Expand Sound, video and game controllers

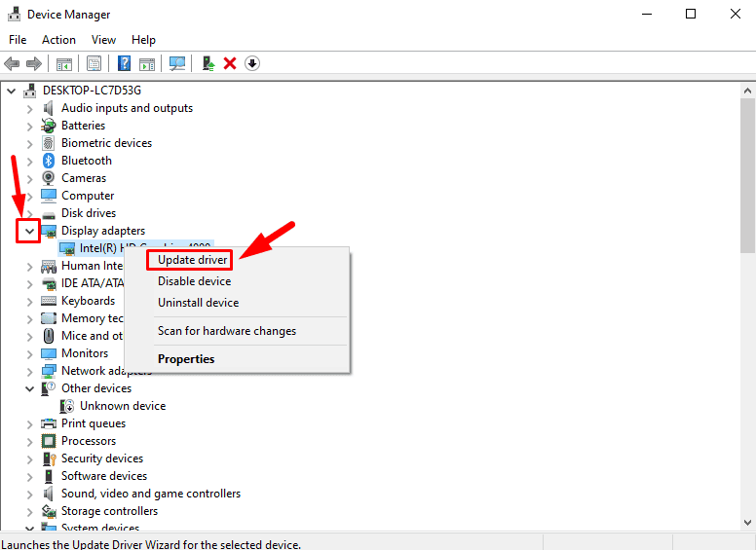(29, 495)
